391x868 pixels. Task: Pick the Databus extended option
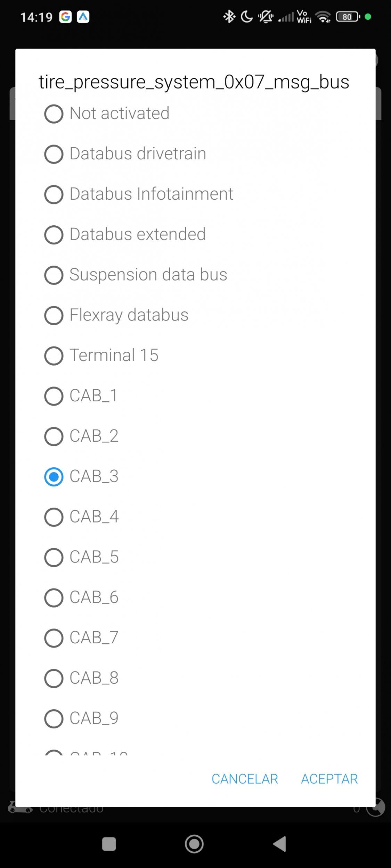(x=54, y=235)
